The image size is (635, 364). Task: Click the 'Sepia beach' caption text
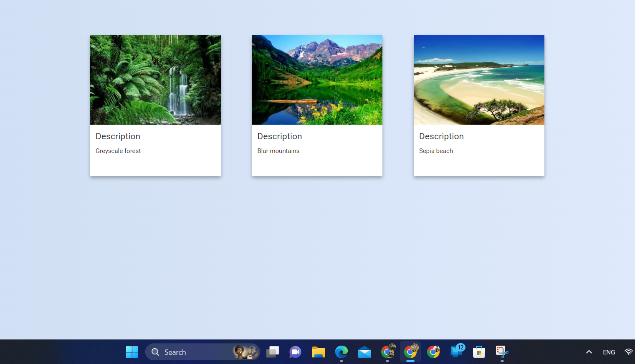[436, 151]
